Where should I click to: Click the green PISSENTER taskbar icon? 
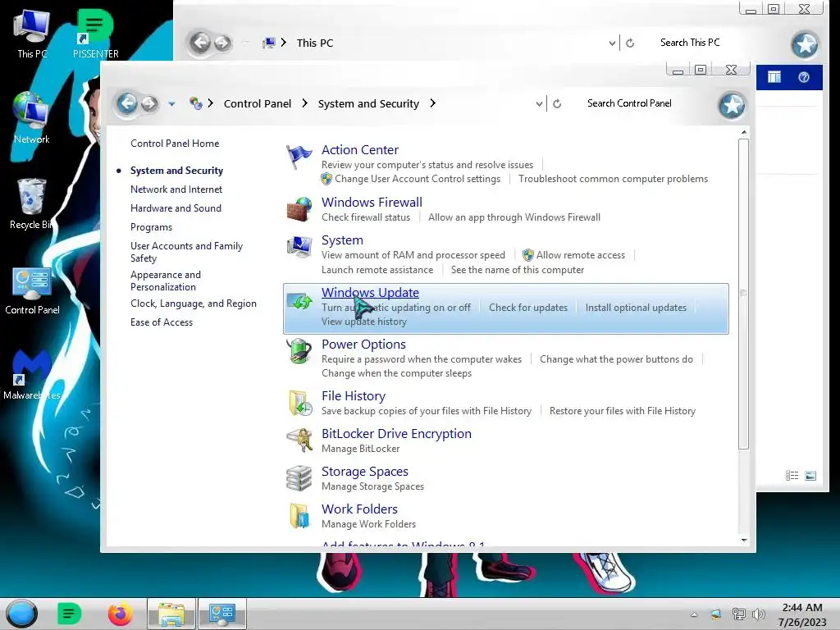tap(69, 614)
